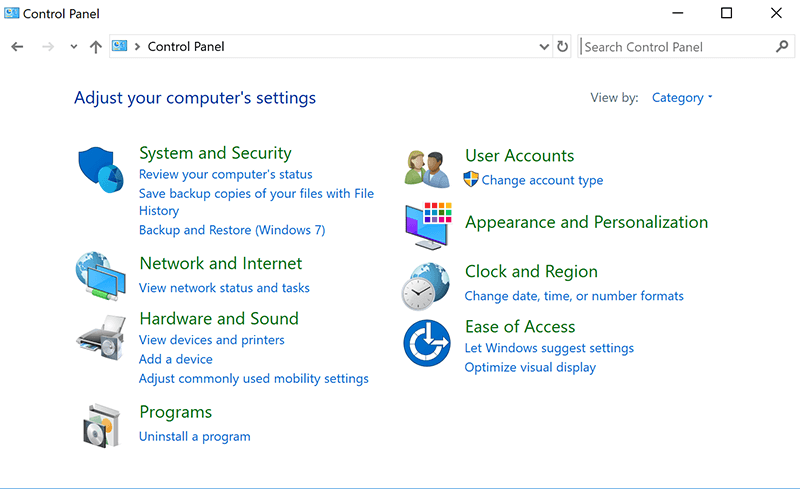Open Backup and Restore (Windows 7)
Viewport: 800px width, 489px height.
tap(231, 230)
